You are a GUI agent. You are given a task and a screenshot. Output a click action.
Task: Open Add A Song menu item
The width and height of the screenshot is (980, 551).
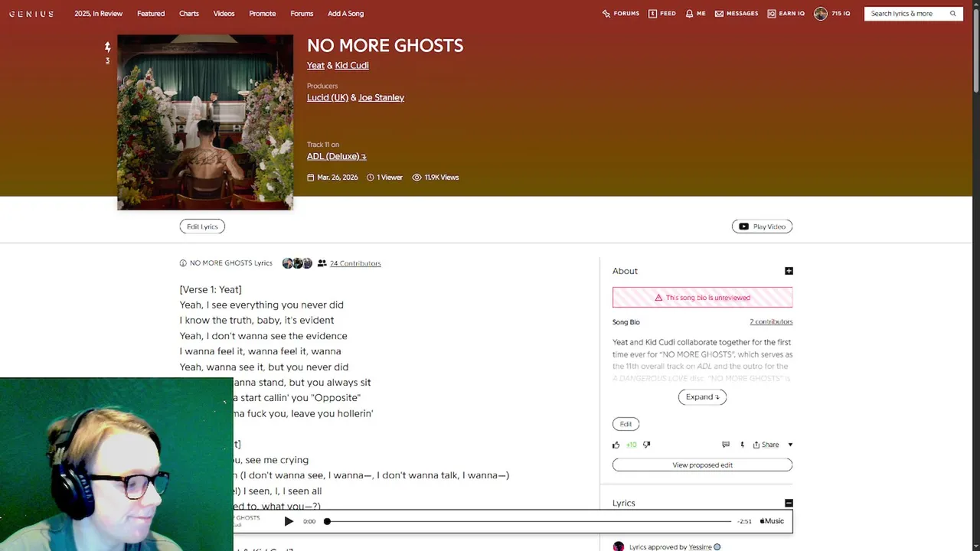pyautogui.click(x=345, y=14)
